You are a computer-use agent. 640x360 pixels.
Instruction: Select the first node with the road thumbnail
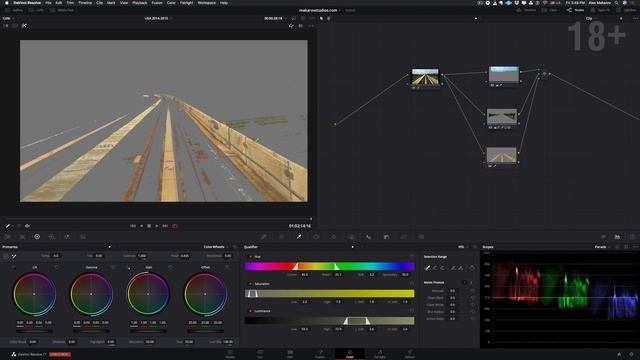425,77
